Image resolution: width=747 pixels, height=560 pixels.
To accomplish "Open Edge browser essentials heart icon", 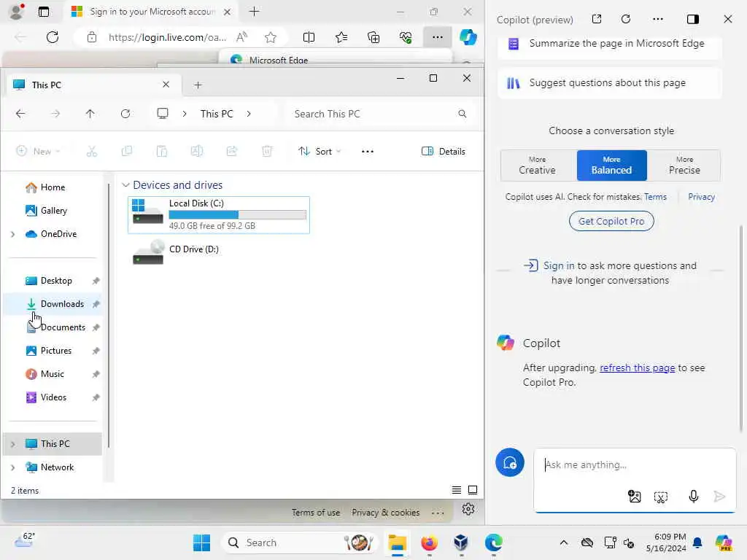I will coord(406,37).
